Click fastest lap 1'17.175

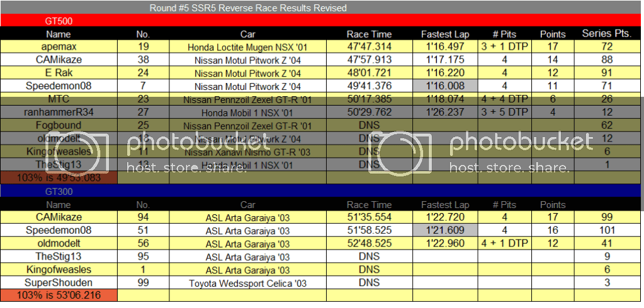[445, 60]
